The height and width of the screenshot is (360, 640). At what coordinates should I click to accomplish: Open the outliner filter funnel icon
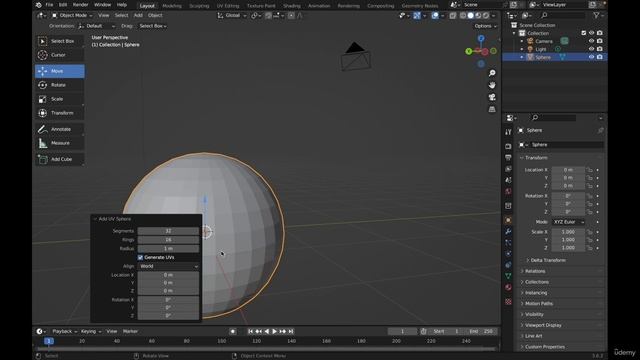[x=596, y=15]
